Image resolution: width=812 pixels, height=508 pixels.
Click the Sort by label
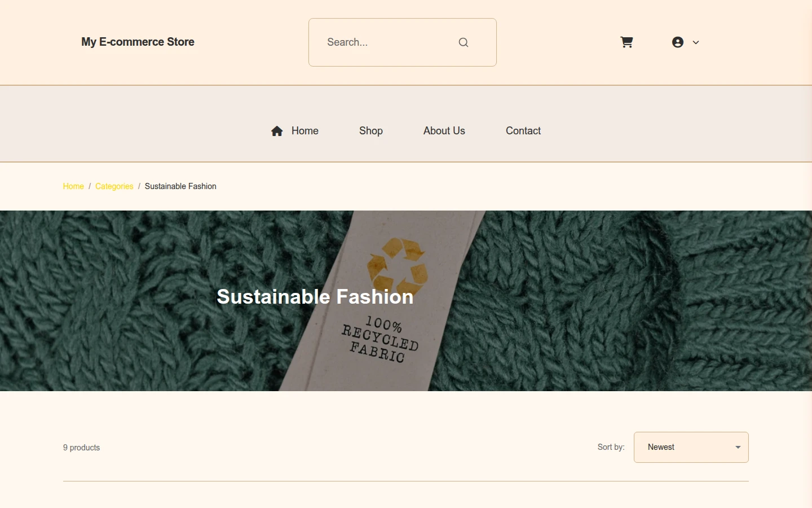611,447
